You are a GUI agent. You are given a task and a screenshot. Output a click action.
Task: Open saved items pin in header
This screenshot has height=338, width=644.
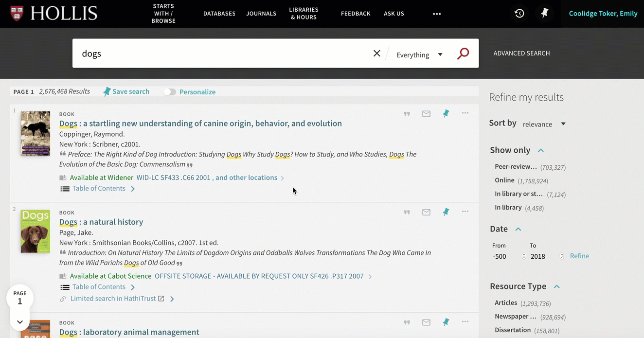[x=545, y=14]
